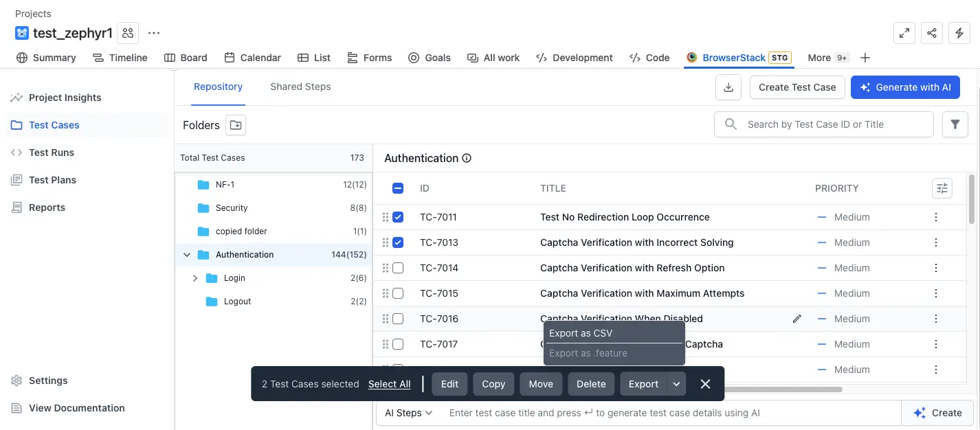
Task: Uncheck the TC-7013 checkbox
Action: [x=398, y=242]
